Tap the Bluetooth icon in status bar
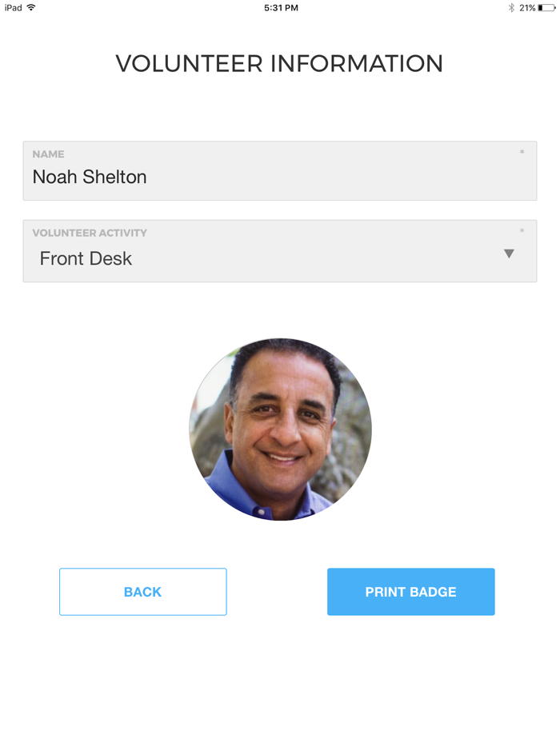The image size is (560, 747). (511, 8)
